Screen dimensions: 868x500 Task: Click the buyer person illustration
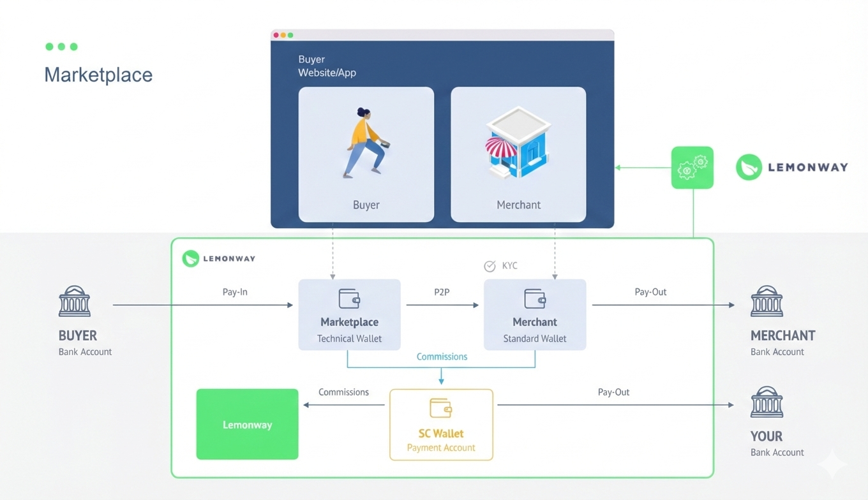(367, 143)
